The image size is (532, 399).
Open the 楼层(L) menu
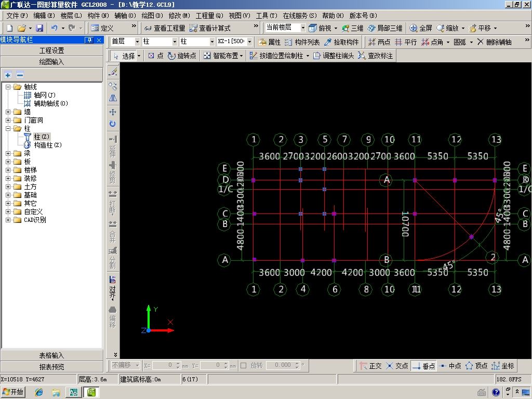71,16
